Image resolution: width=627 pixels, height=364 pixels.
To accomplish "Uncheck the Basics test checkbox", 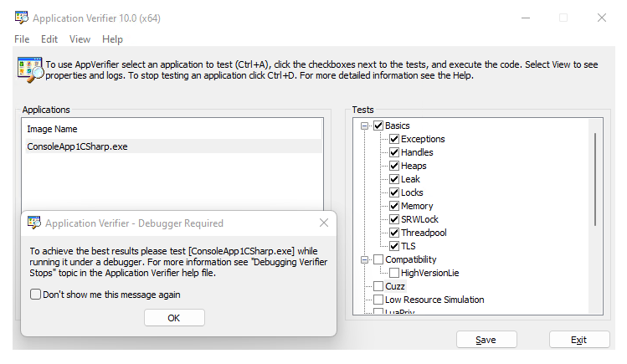I will tap(378, 126).
